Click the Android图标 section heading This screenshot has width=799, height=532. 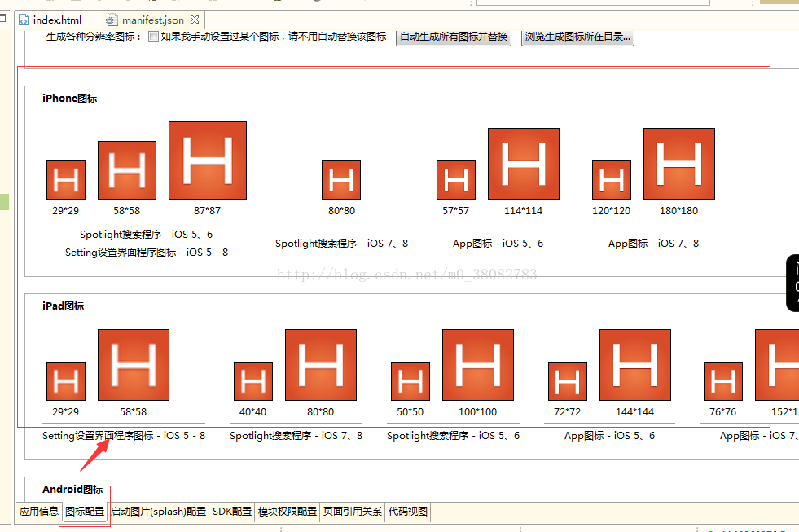pos(72,489)
